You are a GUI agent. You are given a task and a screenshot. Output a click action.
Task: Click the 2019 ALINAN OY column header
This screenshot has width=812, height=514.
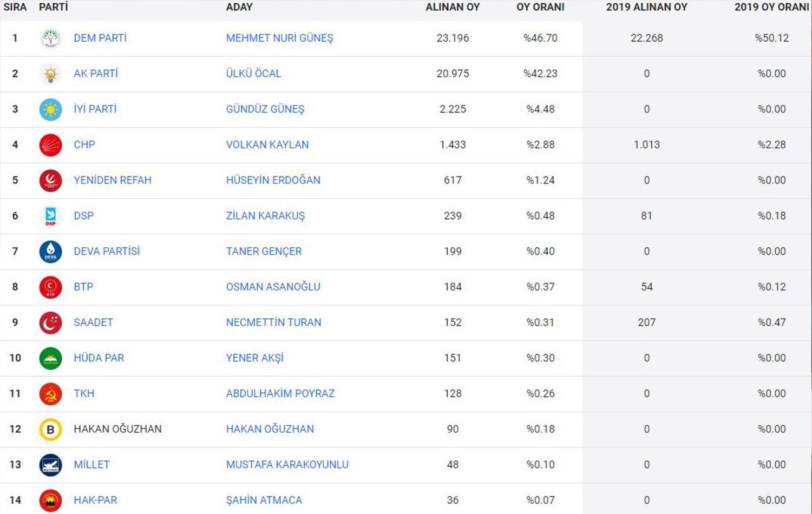tap(646, 8)
